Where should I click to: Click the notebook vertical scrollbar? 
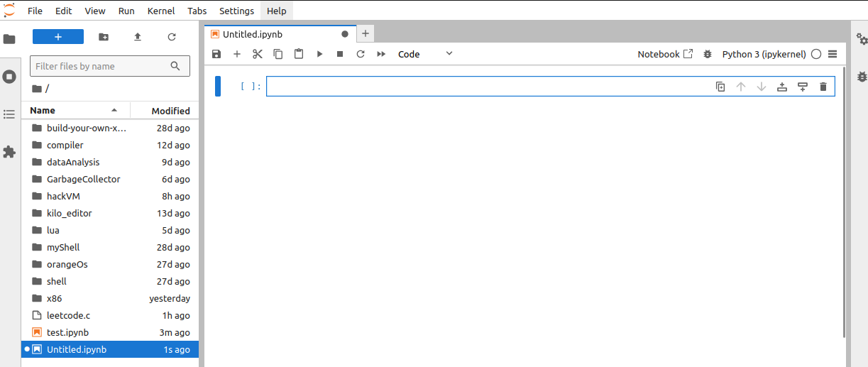(843, 202)
